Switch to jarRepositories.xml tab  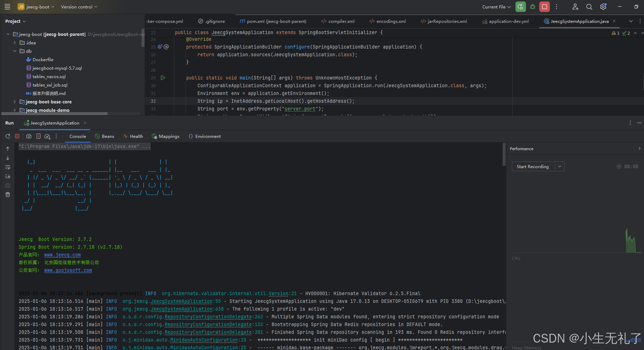click(x=444, y=21)
